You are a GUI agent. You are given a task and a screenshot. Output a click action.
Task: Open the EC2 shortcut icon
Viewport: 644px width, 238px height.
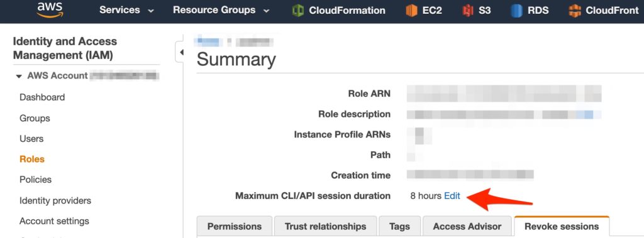(x=411, y=11)
